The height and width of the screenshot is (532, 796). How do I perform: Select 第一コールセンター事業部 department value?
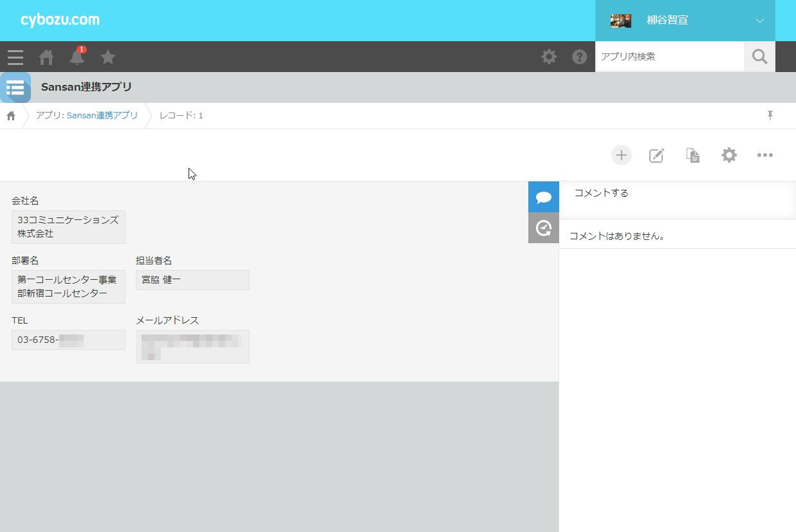[68, 286]
